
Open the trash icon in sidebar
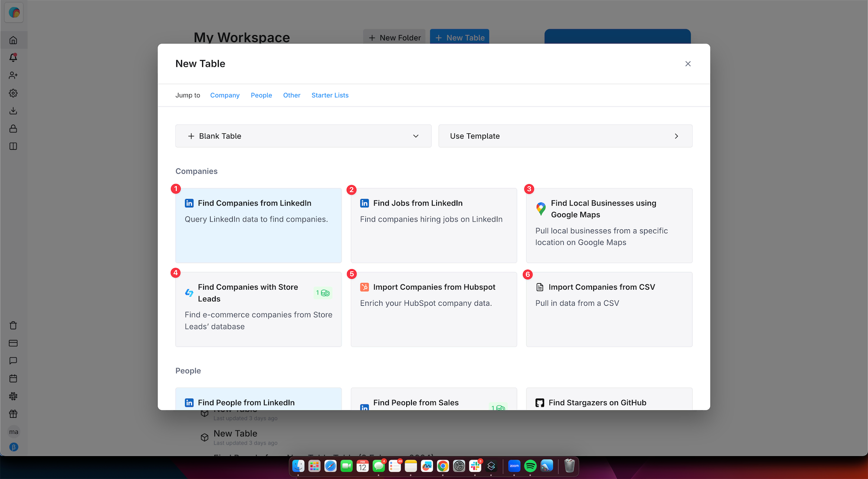[13, 325]
